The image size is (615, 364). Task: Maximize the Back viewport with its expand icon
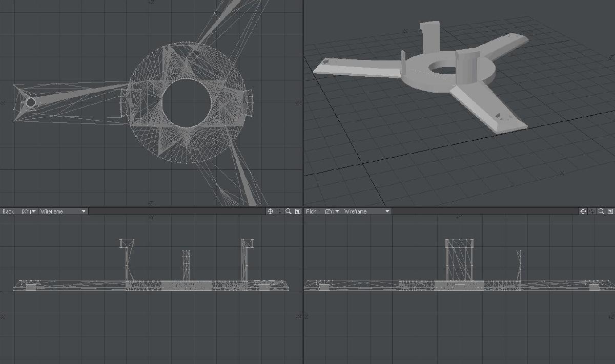[x=297, y=211]
